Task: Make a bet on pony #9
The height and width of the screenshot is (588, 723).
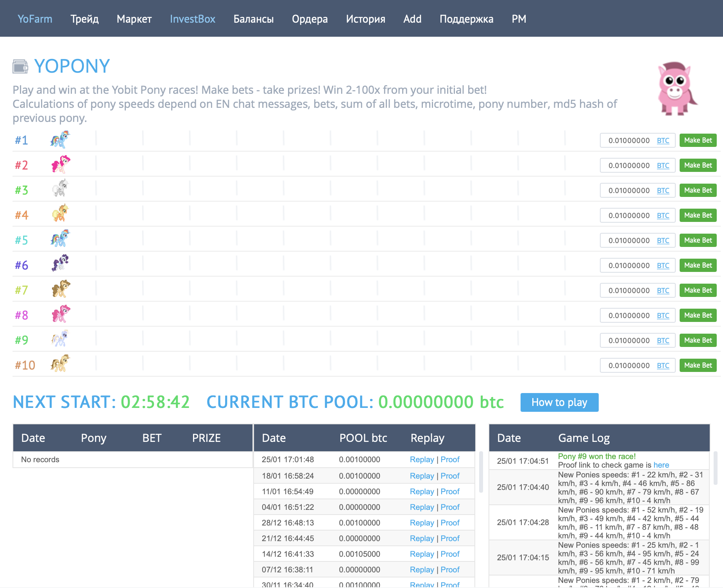Action: pos(698,340)
